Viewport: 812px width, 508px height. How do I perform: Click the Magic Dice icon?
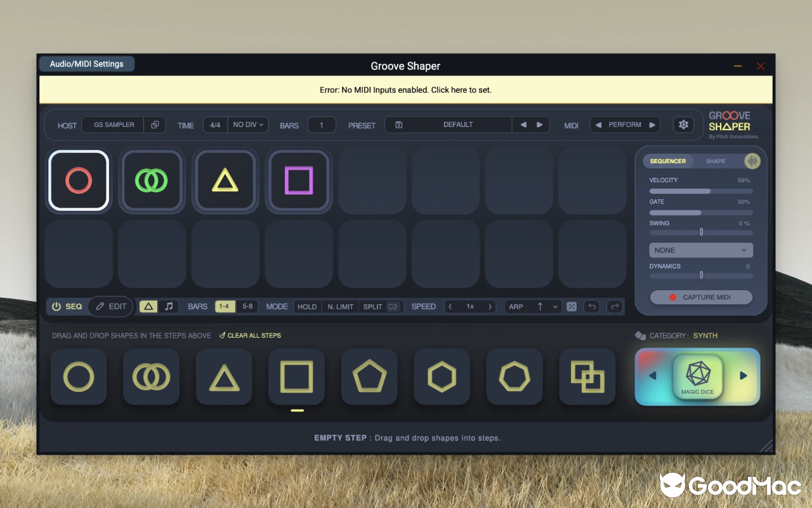pyautogui.click(x=698, y=374)
